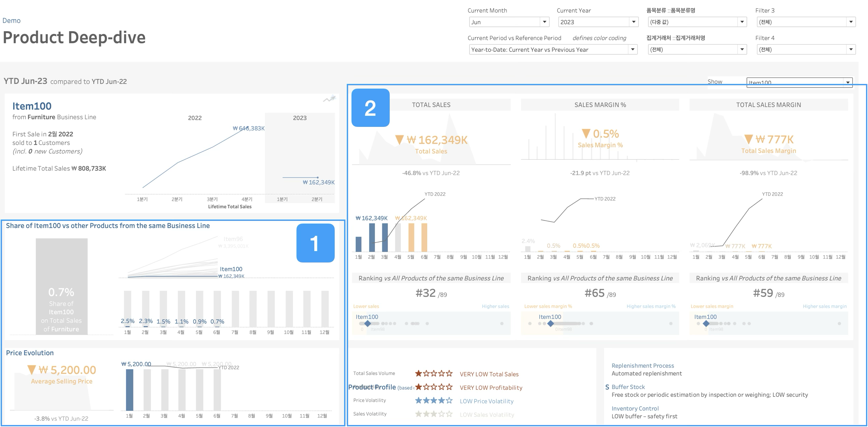The image size is (868, 427).
Task: Click the blue number 2 badge
Action: point(370,108)
